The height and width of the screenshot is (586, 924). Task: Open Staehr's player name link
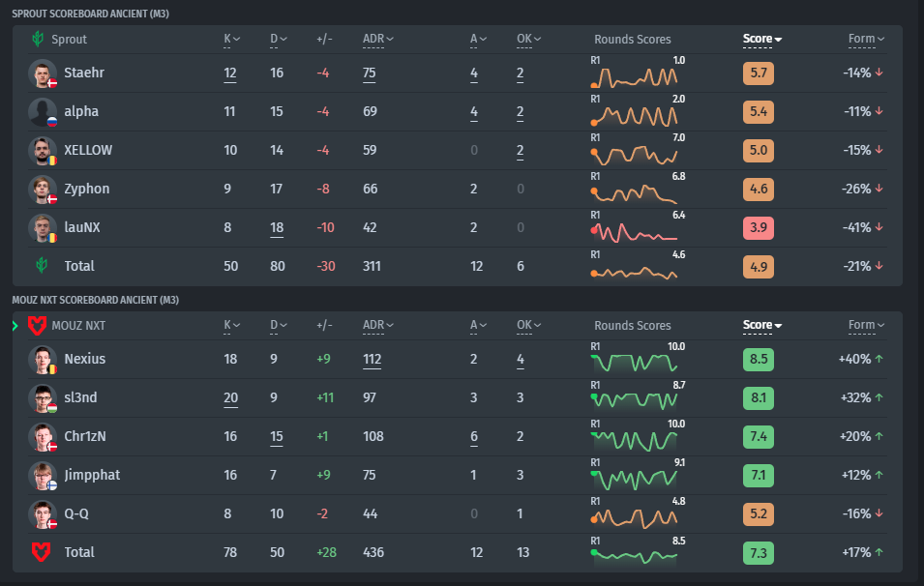coord(83,73)
